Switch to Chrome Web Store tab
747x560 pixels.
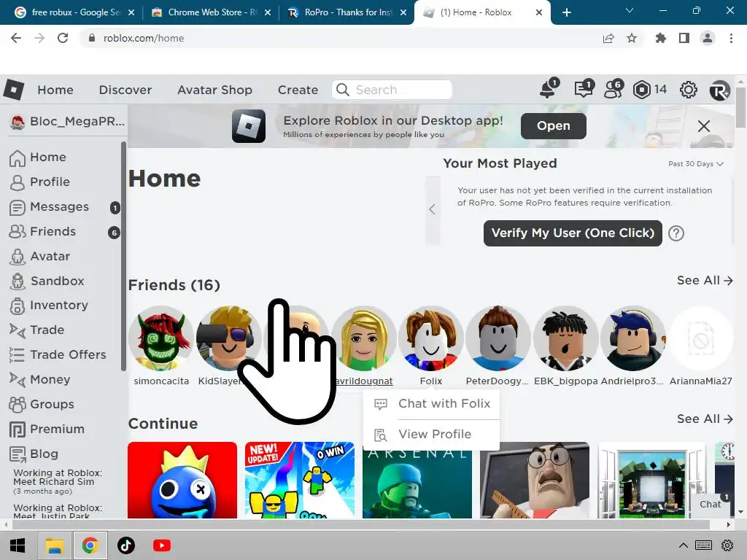pyautogui.click(x=211, y=12)
